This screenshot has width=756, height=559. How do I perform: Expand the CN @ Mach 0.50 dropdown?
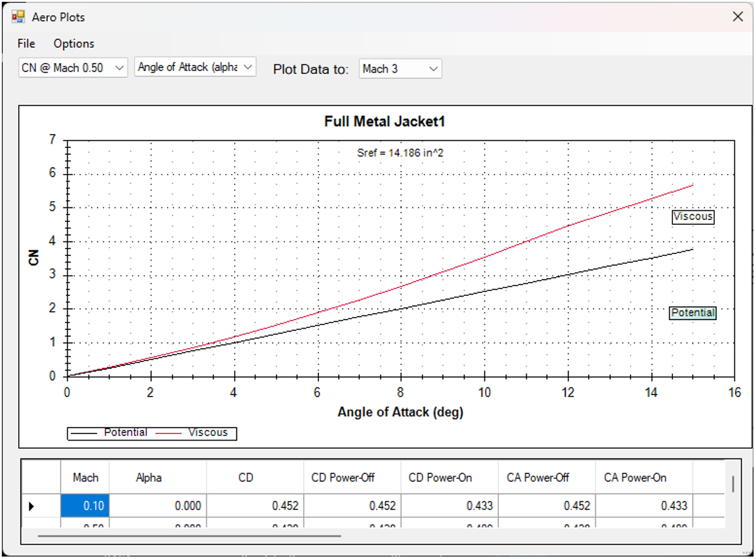pos(73,68)
